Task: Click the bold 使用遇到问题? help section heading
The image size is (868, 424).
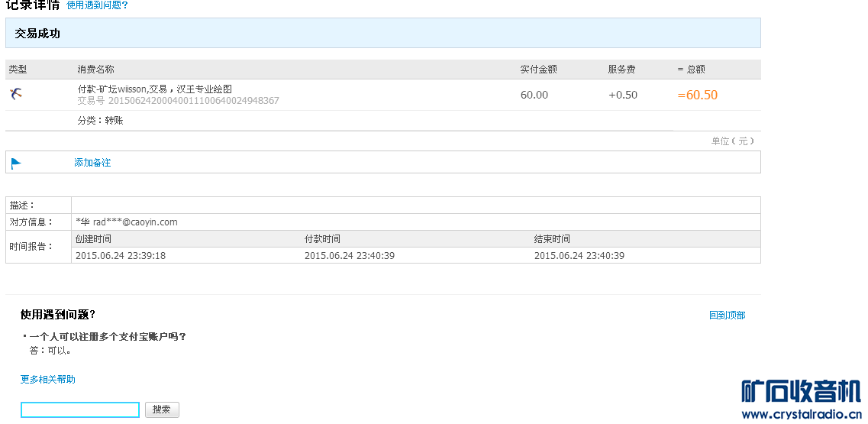Action: pyautogui.click(x=58, y=314)
